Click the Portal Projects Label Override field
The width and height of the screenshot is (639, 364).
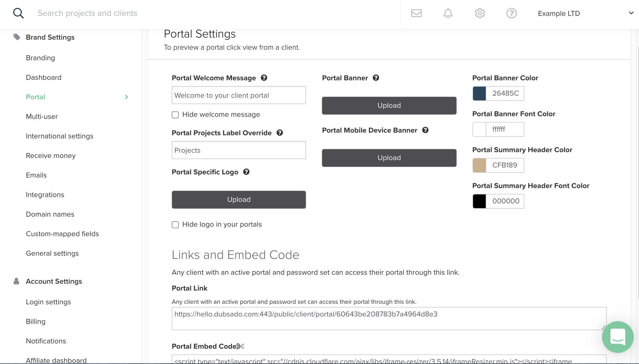click(239, 150)
